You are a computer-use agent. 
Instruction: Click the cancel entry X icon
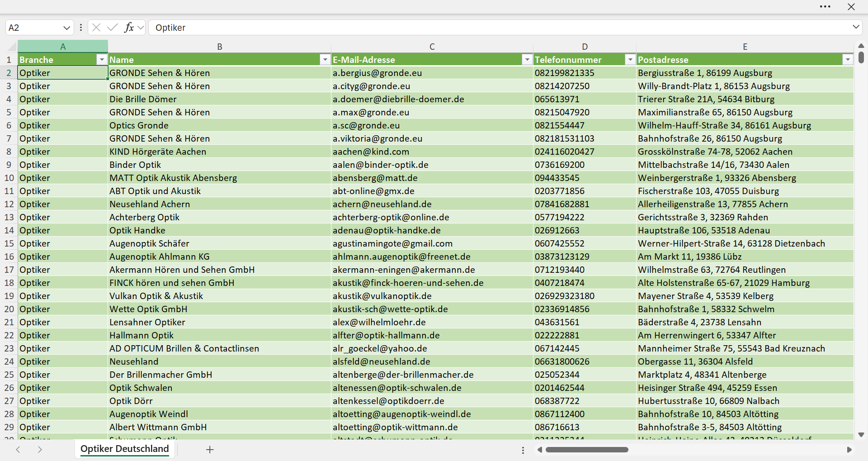click(96, 28)
